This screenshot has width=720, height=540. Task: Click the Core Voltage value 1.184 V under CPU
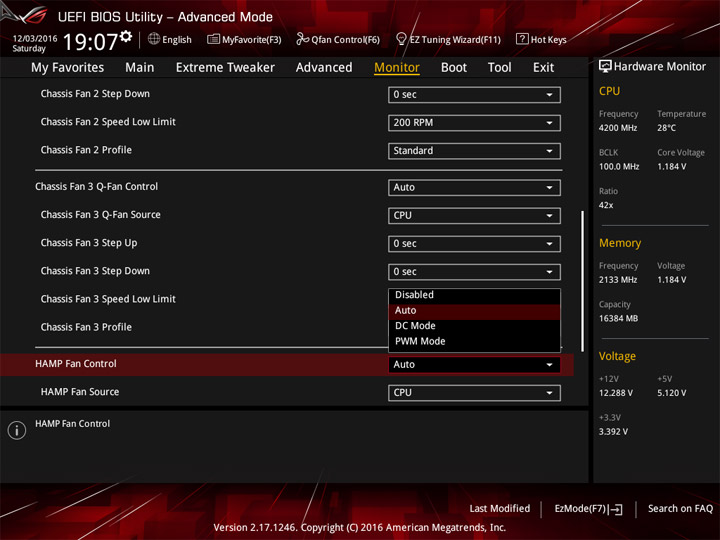(x=671, y=167)
